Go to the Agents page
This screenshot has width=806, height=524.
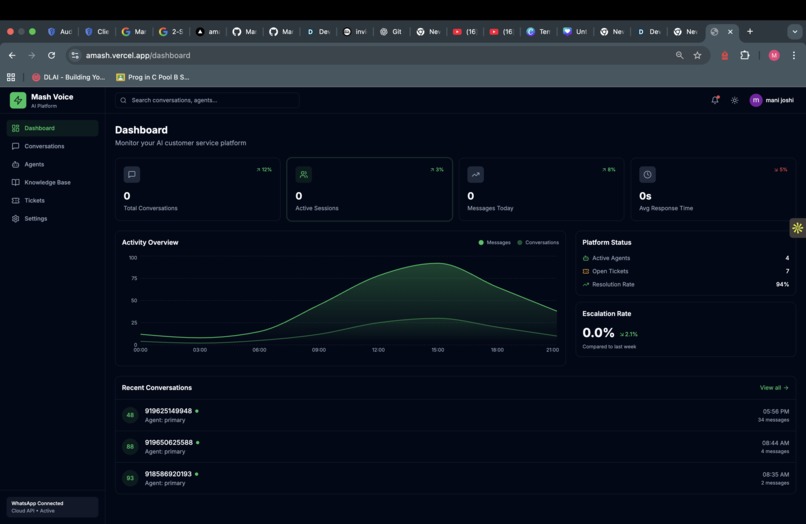coord(52,164)
